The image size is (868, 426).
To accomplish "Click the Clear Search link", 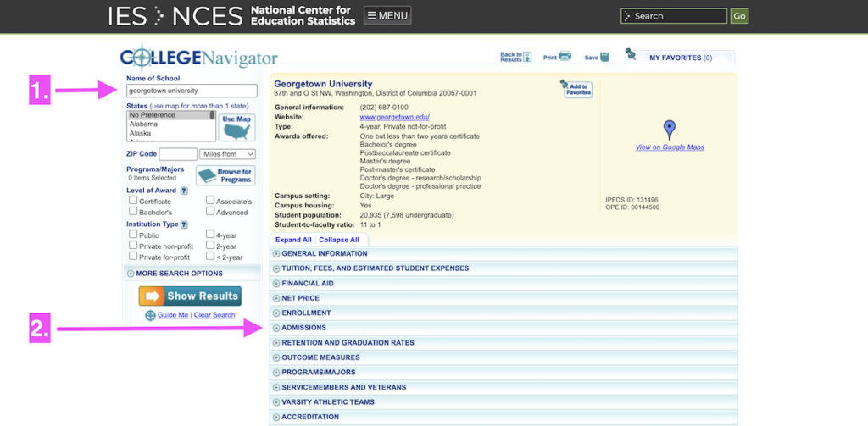I will click(214, 315).
